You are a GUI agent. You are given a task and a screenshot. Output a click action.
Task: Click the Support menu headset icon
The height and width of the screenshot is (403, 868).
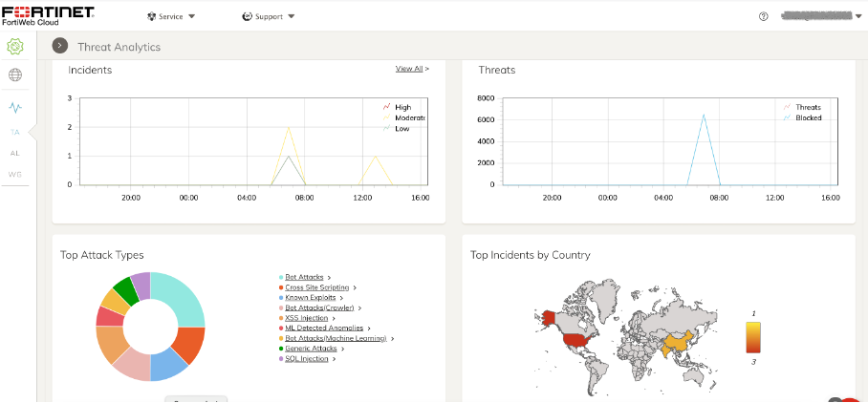coord(247,16)
